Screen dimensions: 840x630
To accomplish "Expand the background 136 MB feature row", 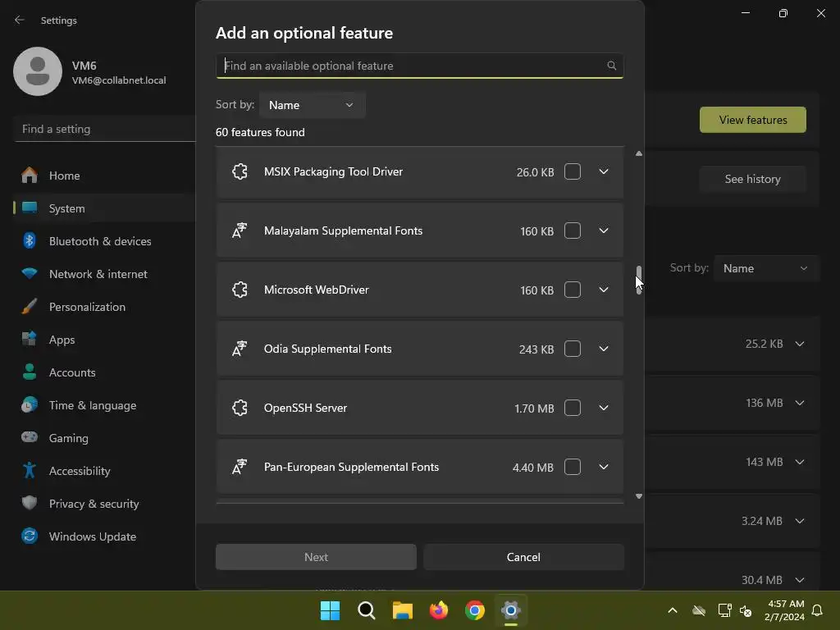I will (x=799, y=403).
